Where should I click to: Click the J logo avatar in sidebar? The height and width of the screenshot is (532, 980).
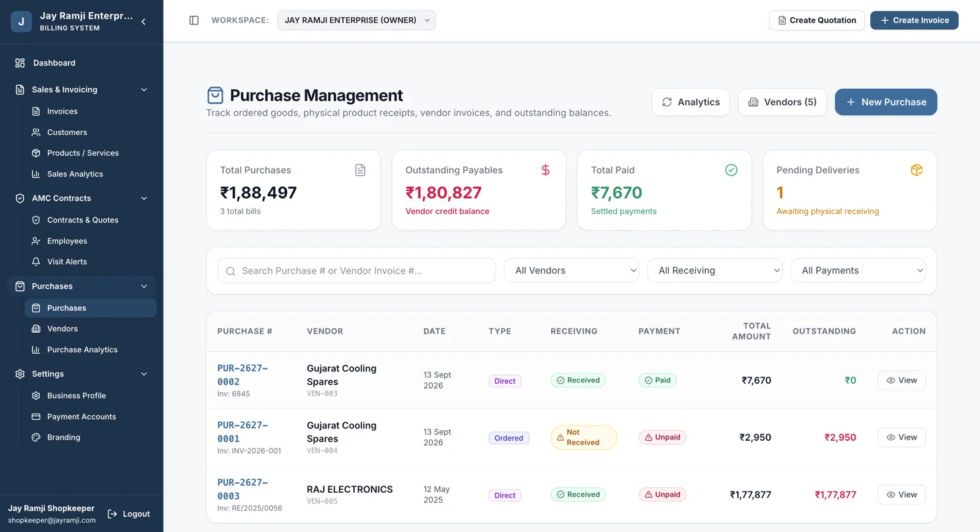[21, 21]
